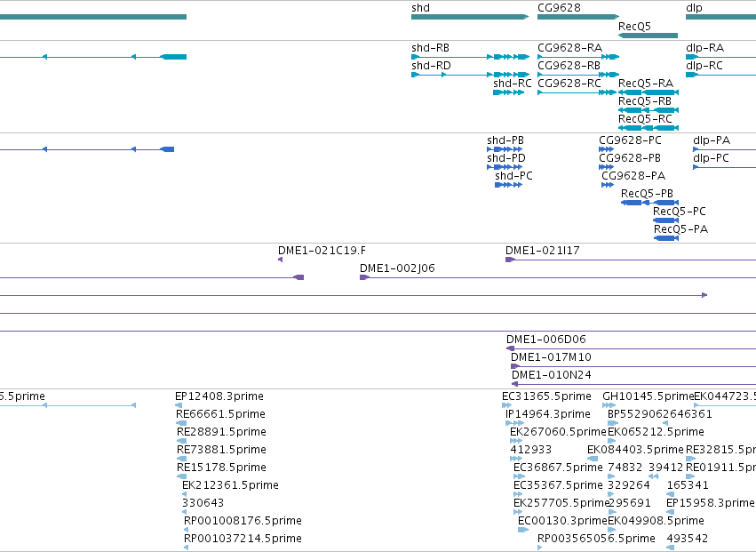
Task: Select the dlp-RA transcript
Action: (704, 48)
